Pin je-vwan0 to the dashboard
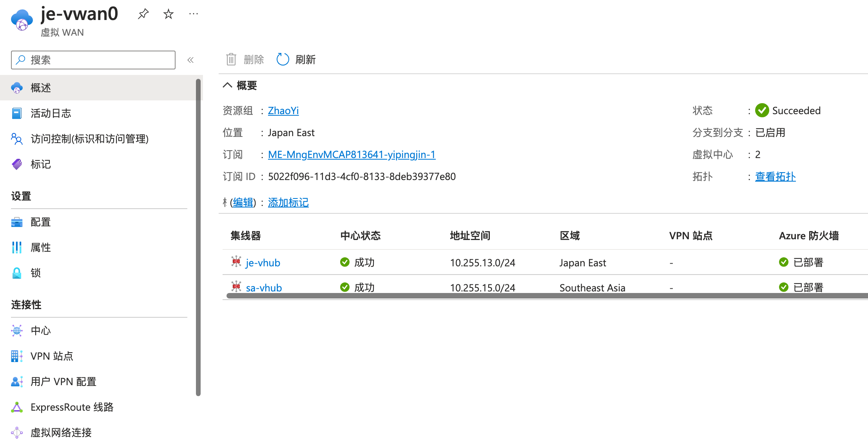This screenshot has width=868, height=444. point(143,14)
